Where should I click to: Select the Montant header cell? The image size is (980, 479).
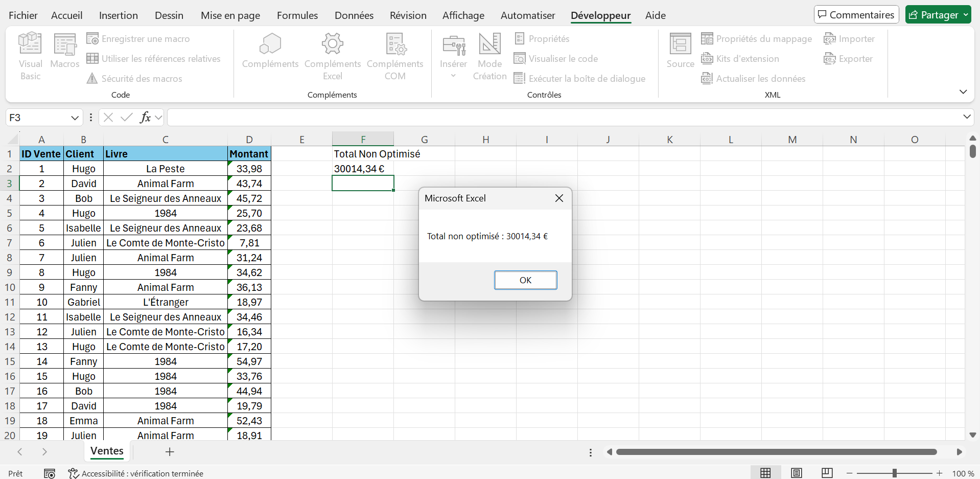tap(249, 154)
